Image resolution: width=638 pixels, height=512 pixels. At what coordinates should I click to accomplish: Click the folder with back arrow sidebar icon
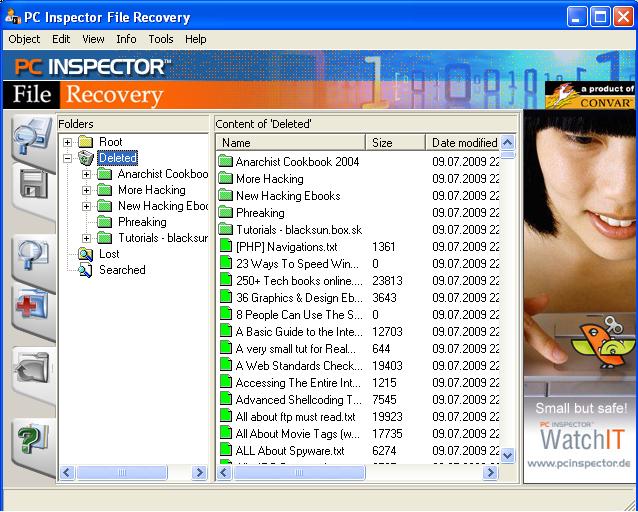tap(33, 368)
